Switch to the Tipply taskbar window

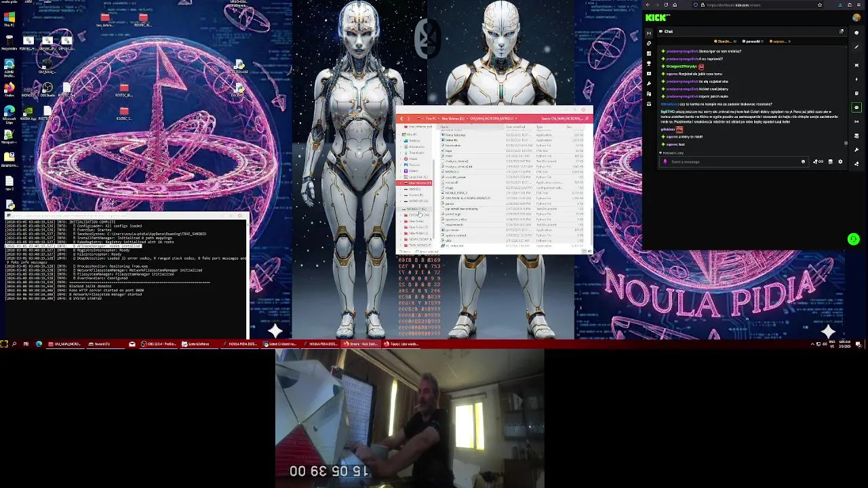(x=401, y=344)
